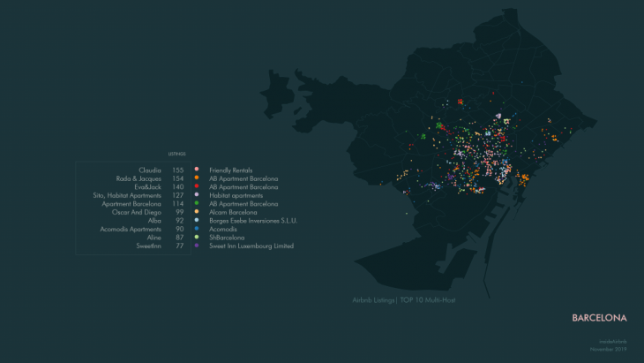Image resolution: width=644 pixels, height=363 pixels.
Task: Click the Sweet Inn Luxembourg Limited label
Action: pos(251,246)
